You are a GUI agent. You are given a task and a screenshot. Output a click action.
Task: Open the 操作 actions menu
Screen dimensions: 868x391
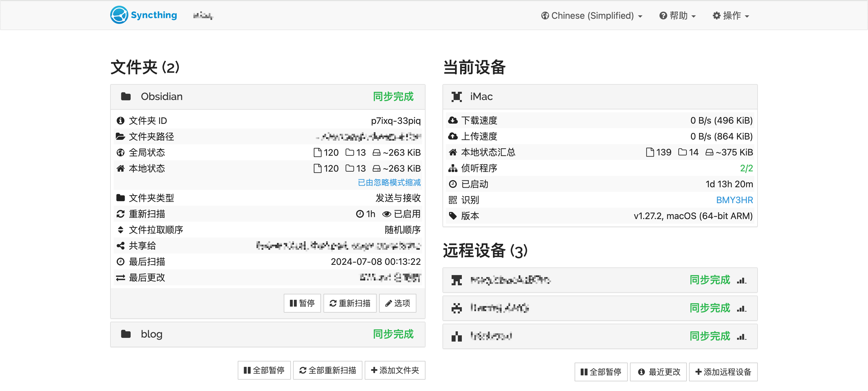coord(731,16)
